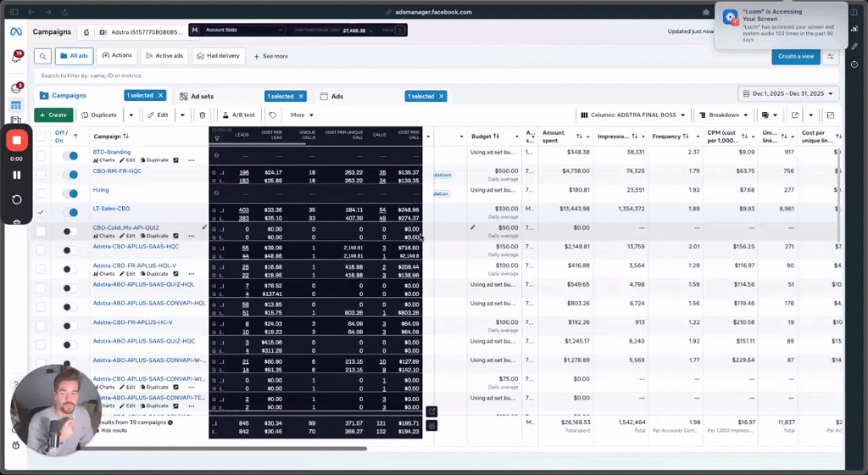Toggle CBO-RM-FR-HQC campaign off
868x475 pixels.
[70, 175]
